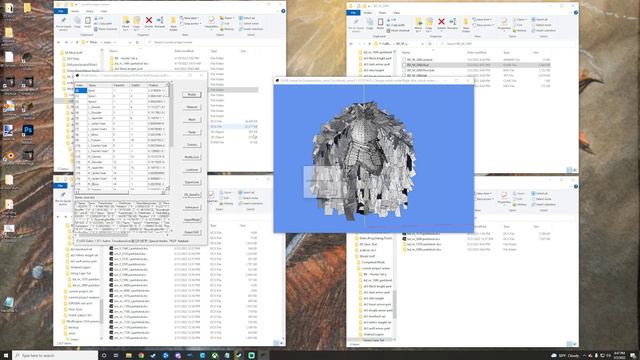Screen dimensions: 640x360
Task: Click LoadJson button in FLVER Editor
Action: click(x=191, y=169)
